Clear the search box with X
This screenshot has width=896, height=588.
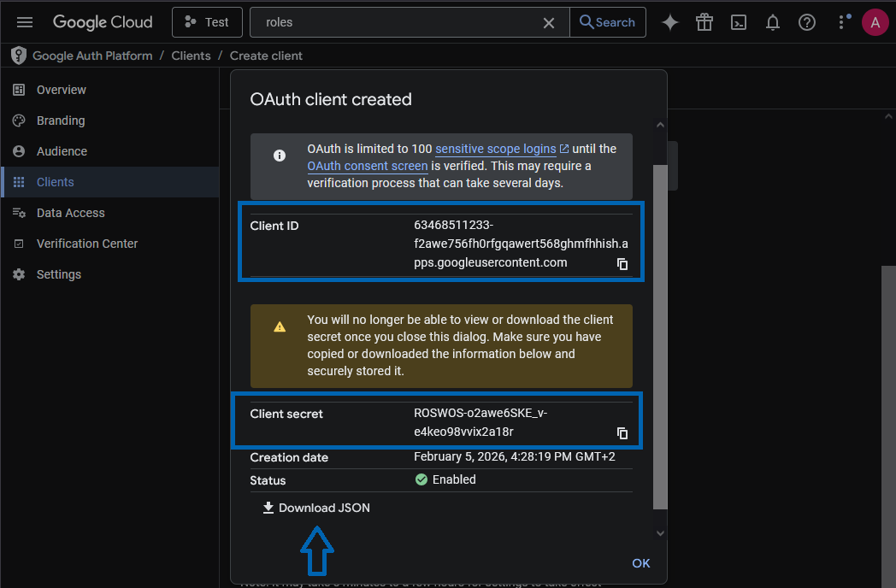click(x=549, y=23)
